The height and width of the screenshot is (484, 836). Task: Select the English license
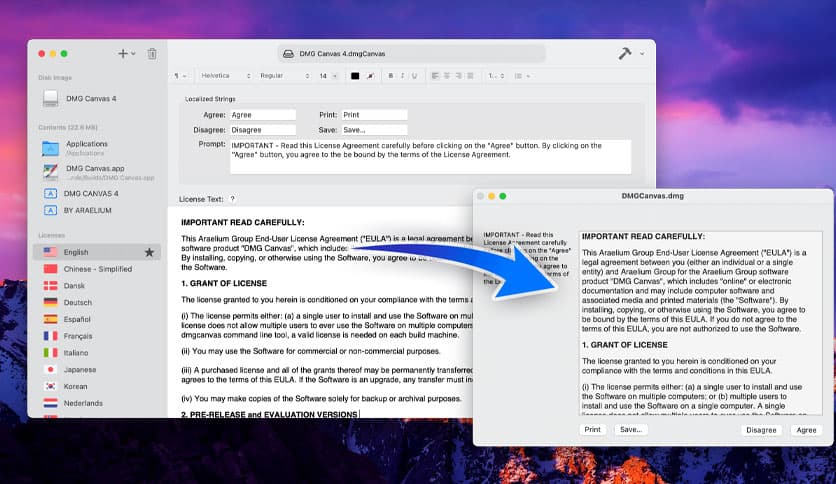point(97,252)
